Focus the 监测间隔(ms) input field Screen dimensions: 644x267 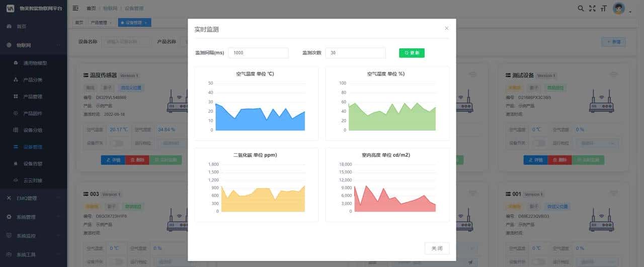click(258, 53)
